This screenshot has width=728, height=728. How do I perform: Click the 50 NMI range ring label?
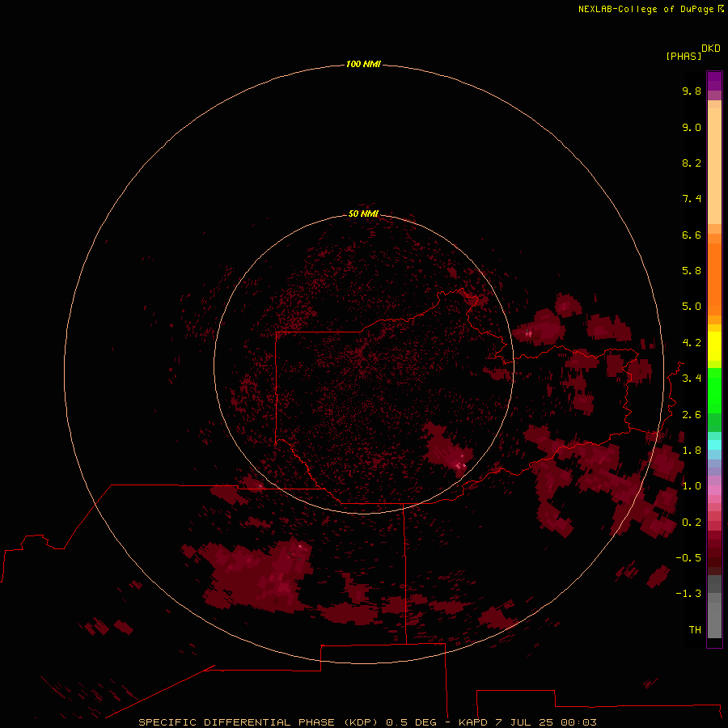click(x=363, y=214)
